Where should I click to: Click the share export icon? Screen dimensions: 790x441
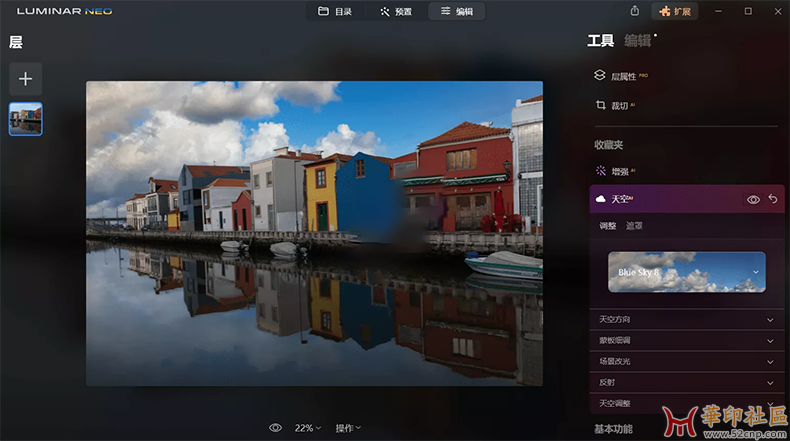tap(635, 11)
